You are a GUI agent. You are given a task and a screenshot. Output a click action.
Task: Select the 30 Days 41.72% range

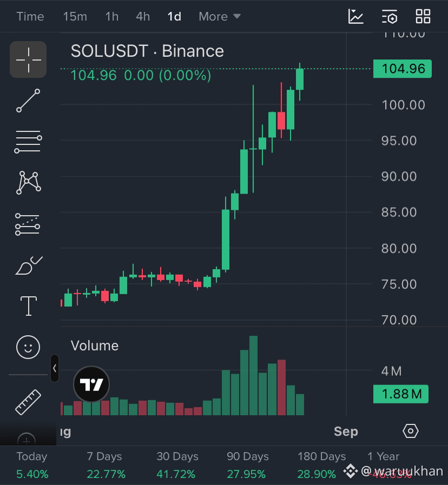coord(176,465)
